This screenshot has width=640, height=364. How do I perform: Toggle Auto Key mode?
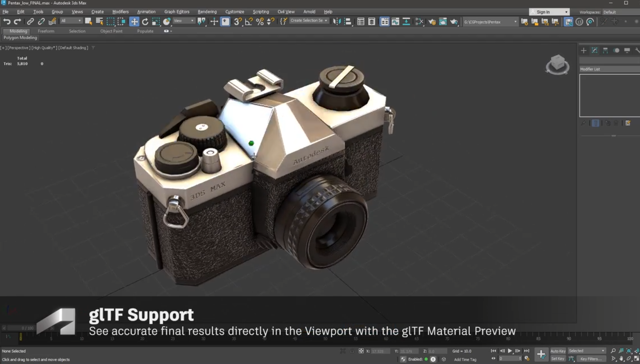pyautogui.click(x=558, y=351)
